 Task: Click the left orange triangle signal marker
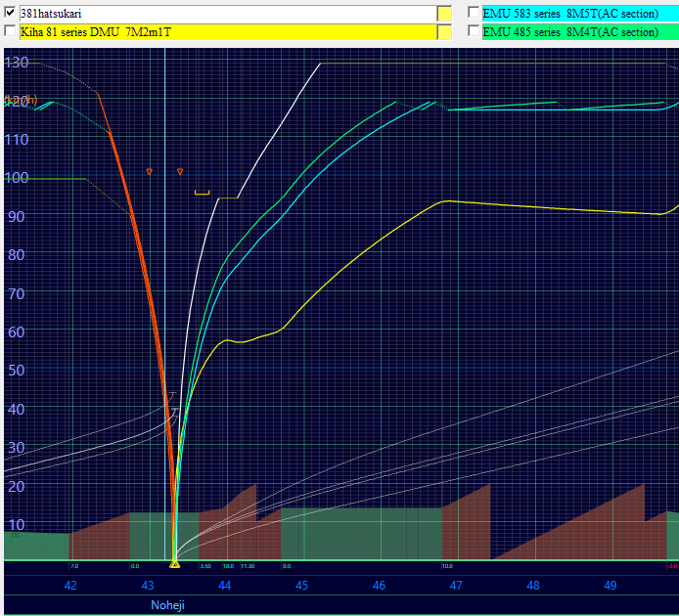tap(150, 172)
